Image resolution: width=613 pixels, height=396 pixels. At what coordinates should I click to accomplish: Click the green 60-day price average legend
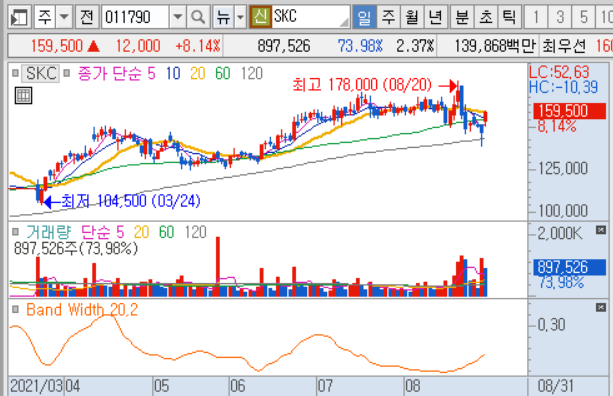[223, 73]
